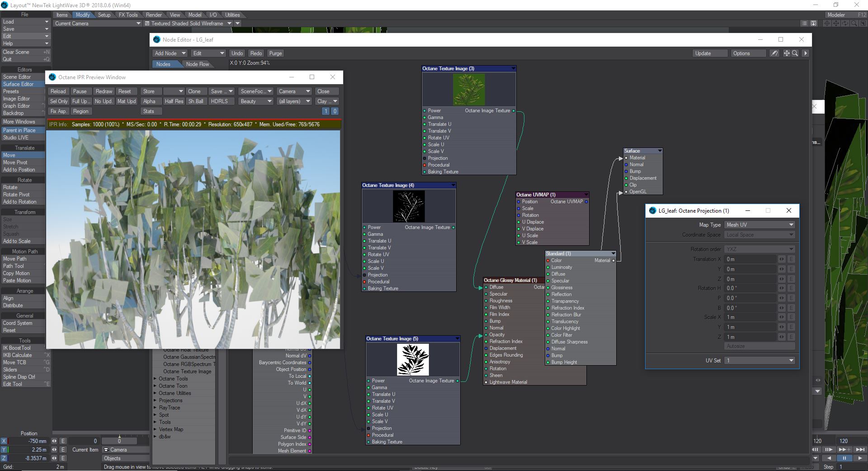Click the viewport maximize toggle icon

[863, 23]
